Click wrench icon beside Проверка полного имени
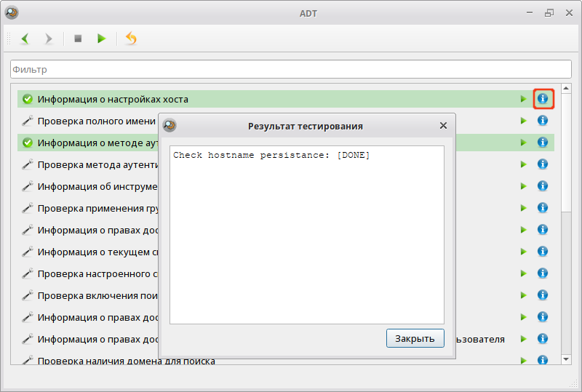582x392 pixels. [28, 121]
